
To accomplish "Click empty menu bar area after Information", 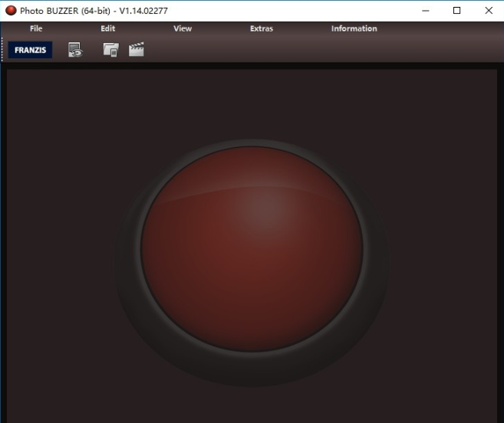I will (x=445, y=29).
